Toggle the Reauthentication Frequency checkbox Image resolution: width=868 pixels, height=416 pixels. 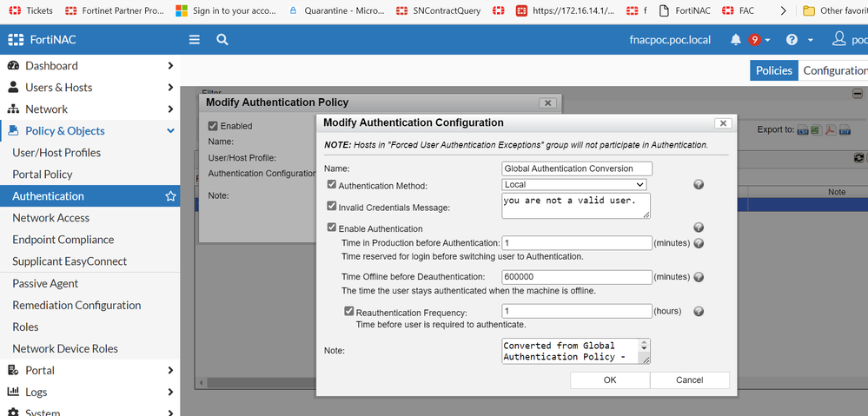349,312
